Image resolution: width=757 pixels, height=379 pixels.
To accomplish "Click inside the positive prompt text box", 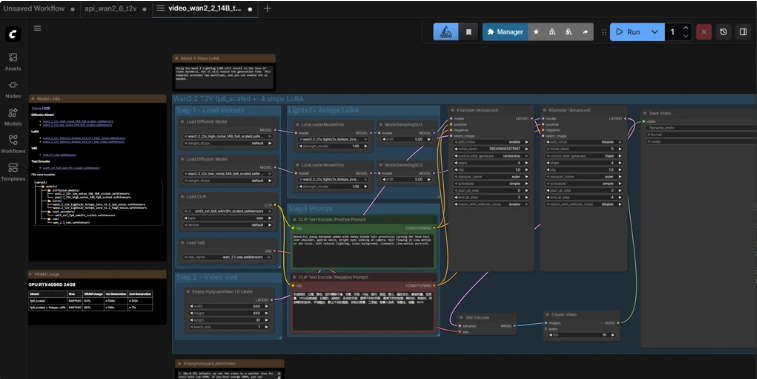I will coord(363,251).
